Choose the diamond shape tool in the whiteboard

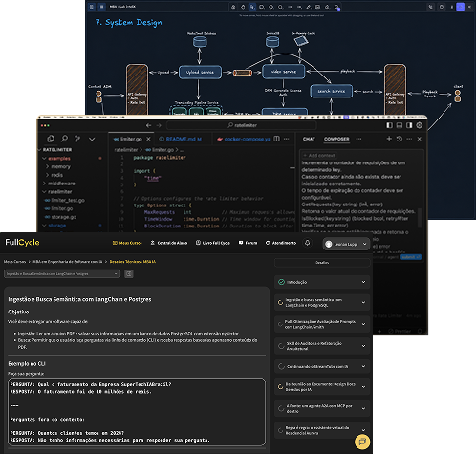coord(270,7)
